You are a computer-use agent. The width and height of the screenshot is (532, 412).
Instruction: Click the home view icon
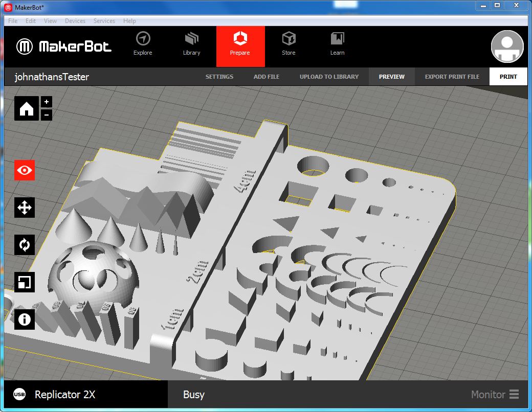coord(27,108)
